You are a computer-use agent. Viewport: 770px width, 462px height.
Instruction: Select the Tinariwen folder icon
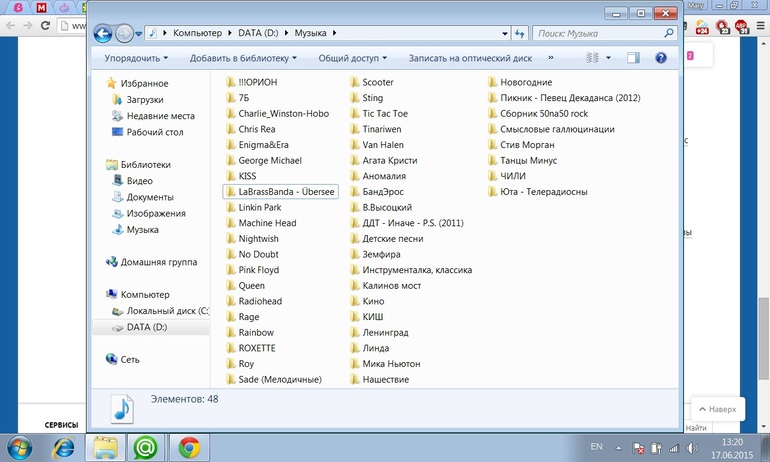(x=355, y=129)
